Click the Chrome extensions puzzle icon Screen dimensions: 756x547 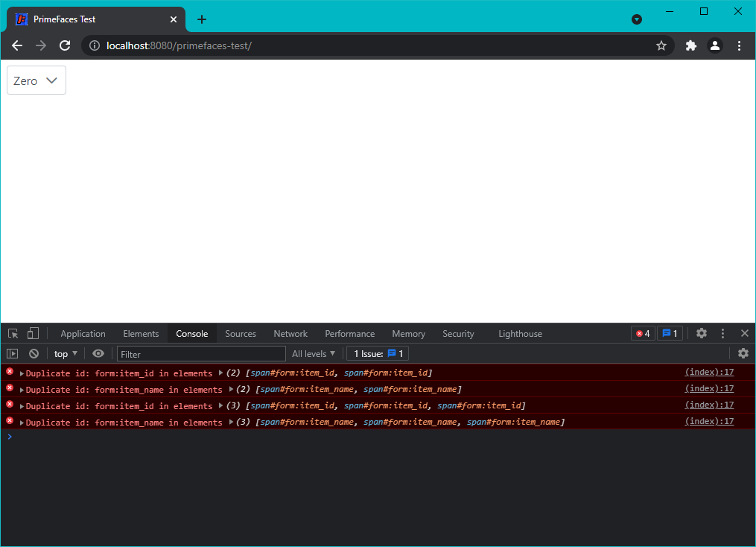tap(690, 45)
